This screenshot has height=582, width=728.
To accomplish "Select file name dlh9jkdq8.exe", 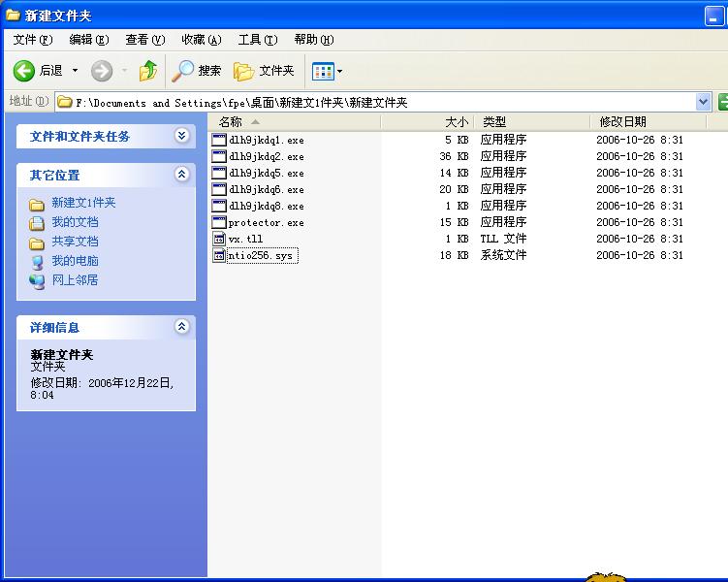I will click(x=266, y=207).
